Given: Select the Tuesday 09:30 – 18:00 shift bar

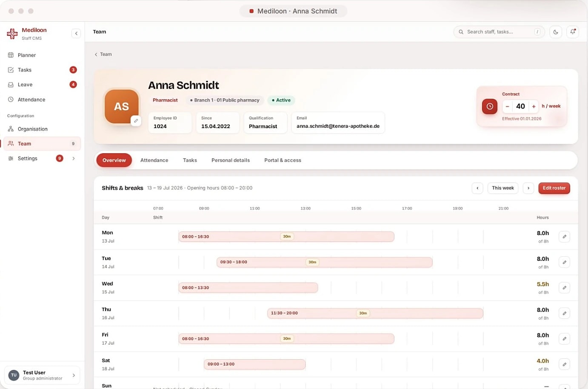Looking at the screenshot, I should pos(325,262).
